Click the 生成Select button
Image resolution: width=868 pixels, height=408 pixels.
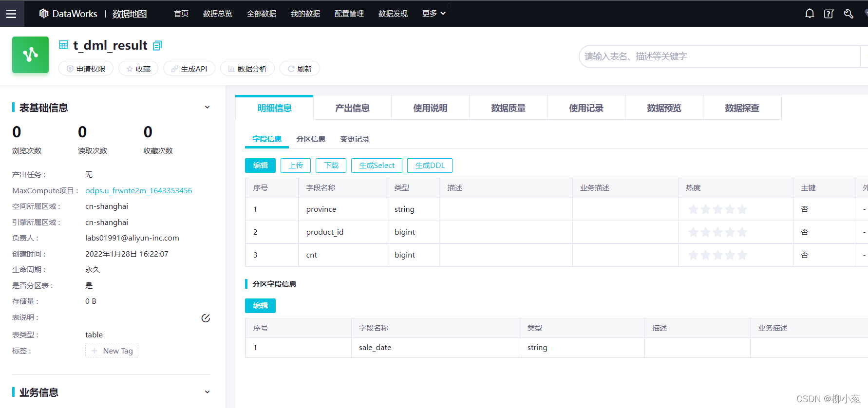(x=377, y=166)
